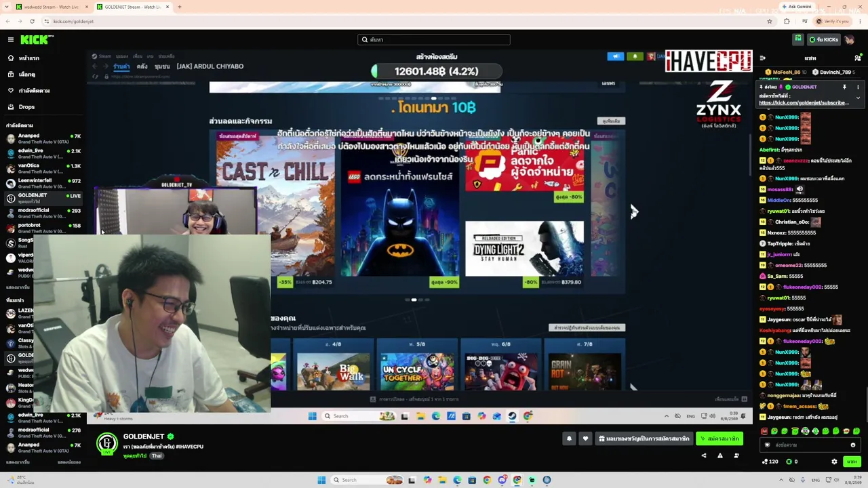Reload the page in the browser
The width and height of the screenshot is (868, 488).
pos(32,21)
